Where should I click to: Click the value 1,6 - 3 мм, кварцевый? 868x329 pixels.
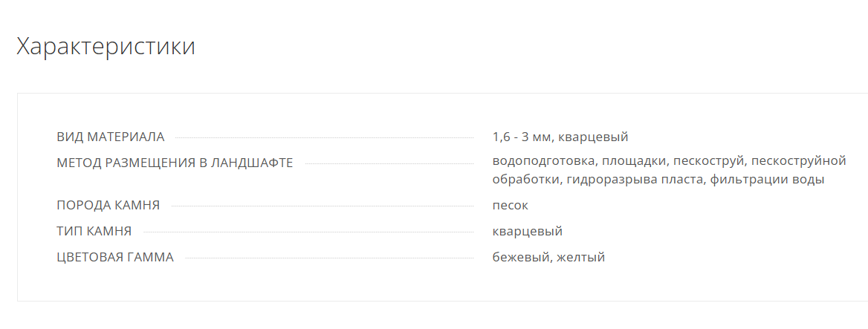click(x=560, y=137)
